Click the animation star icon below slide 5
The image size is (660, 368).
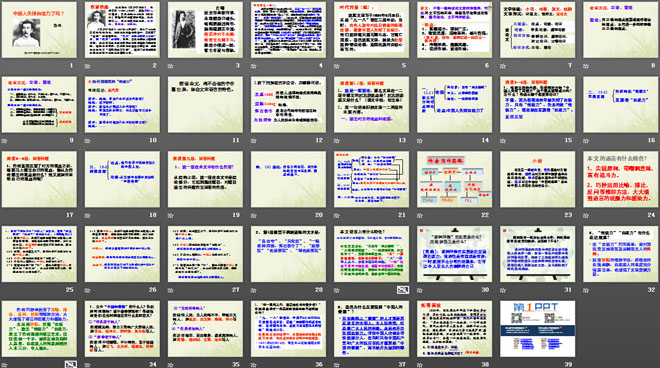point(337,66)
